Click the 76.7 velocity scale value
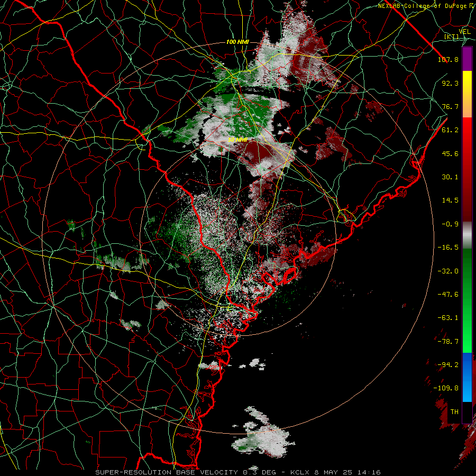Image resolution: width=476 pixels, height=476 pixels. [450, 106]
